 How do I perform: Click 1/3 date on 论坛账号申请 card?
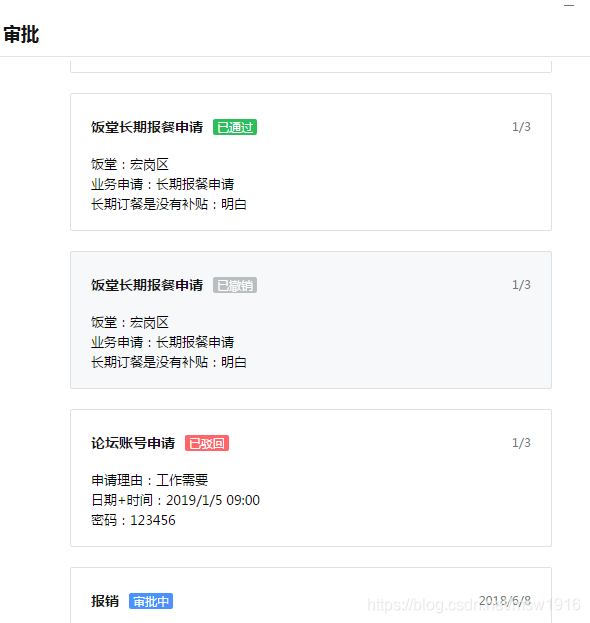[521, 443]
